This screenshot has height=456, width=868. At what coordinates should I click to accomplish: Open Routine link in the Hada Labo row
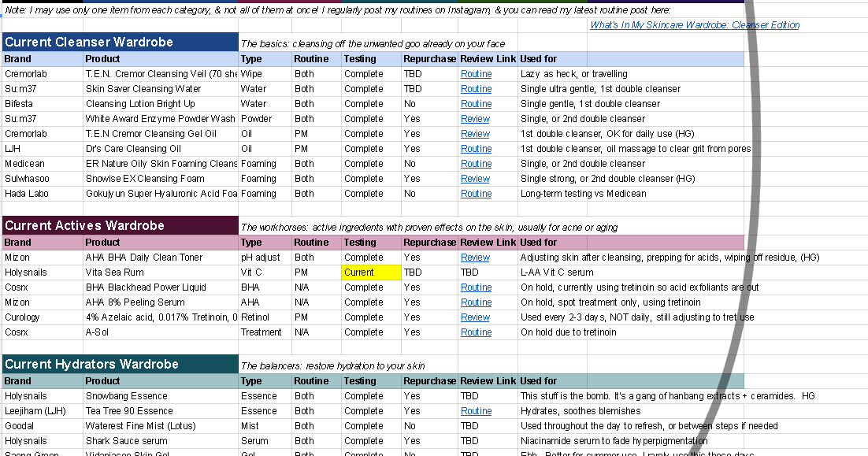476,194
